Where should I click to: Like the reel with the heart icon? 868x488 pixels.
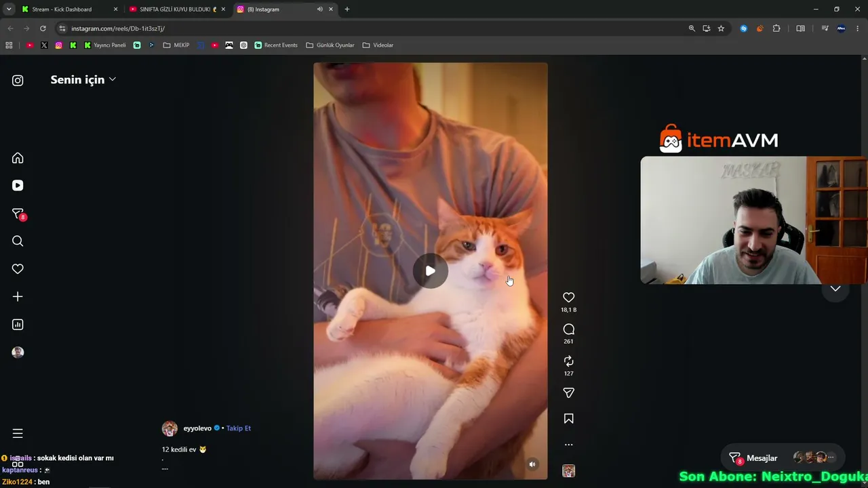[x=568, y=298]
